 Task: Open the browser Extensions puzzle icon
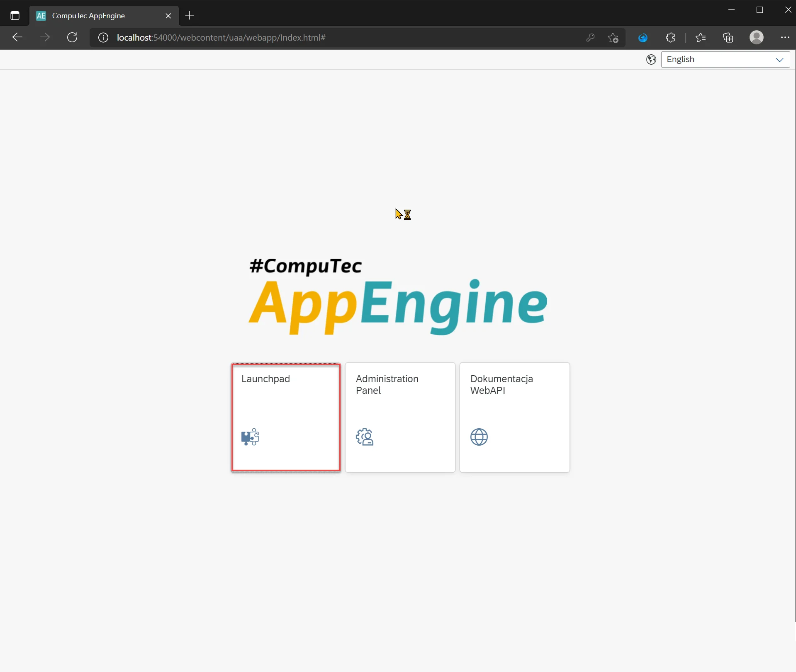pos(670,37)
